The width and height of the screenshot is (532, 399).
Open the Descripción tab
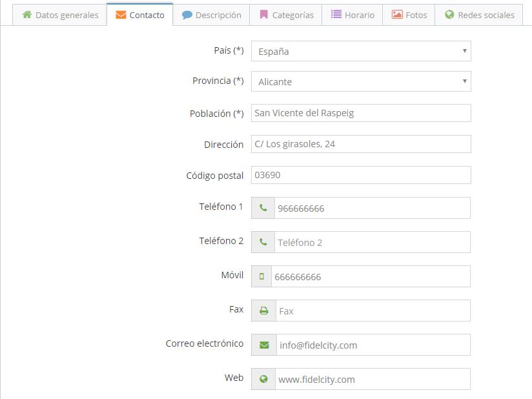212,15
